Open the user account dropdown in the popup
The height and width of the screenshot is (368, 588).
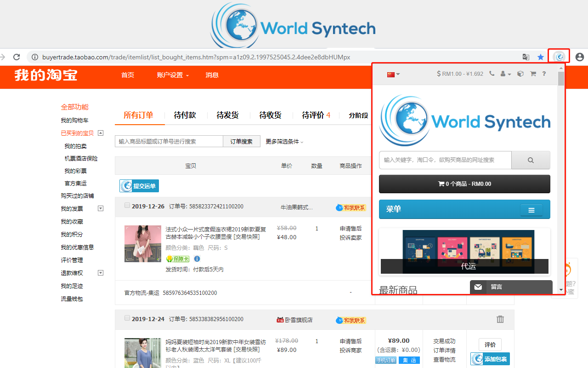point(505,74)
